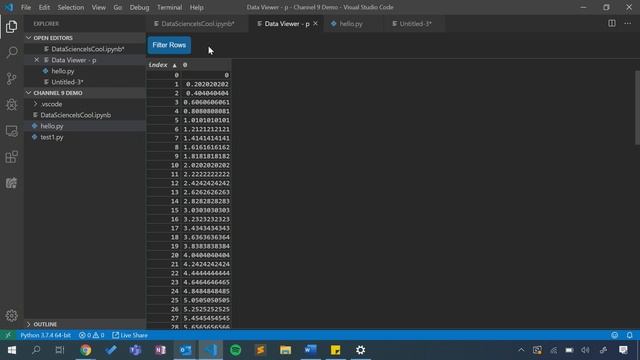Open the View menu
The width and height of the screenshot is (640, 360).
click(98, 7)
